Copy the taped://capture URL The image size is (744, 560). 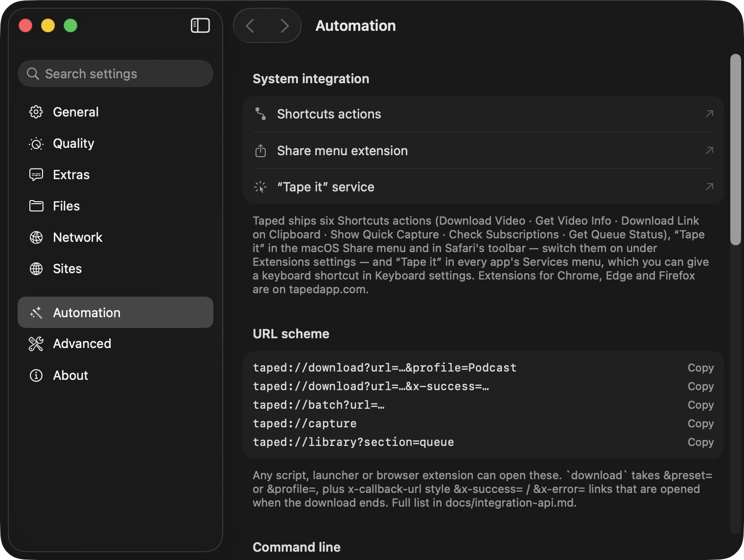700,423
